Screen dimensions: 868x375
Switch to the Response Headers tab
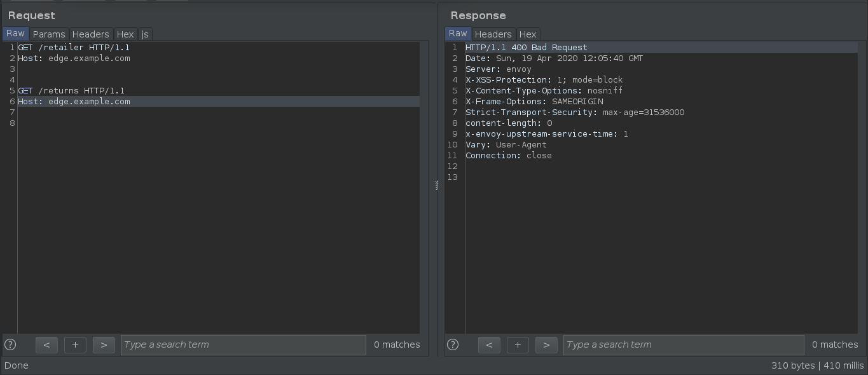[x=493, y=34]
